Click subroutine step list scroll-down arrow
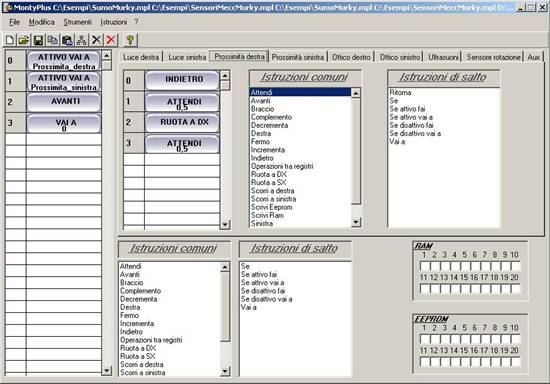 pyautogui.click(x=224, y=224)
